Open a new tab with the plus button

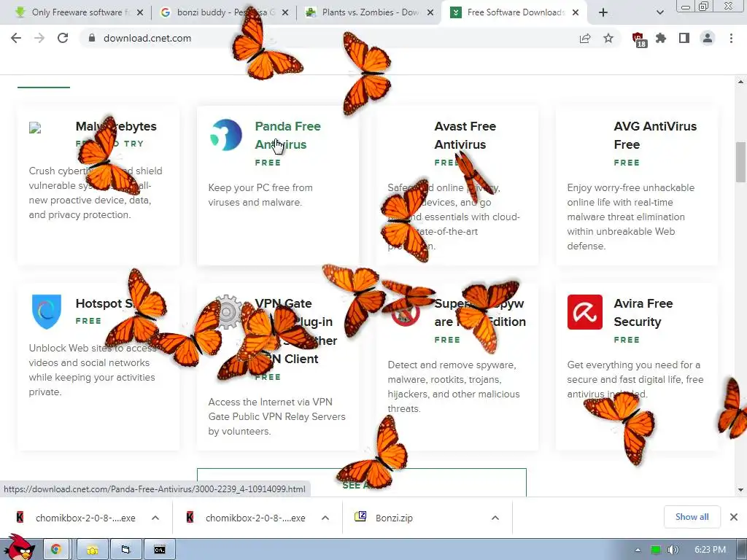pos(603,13)
